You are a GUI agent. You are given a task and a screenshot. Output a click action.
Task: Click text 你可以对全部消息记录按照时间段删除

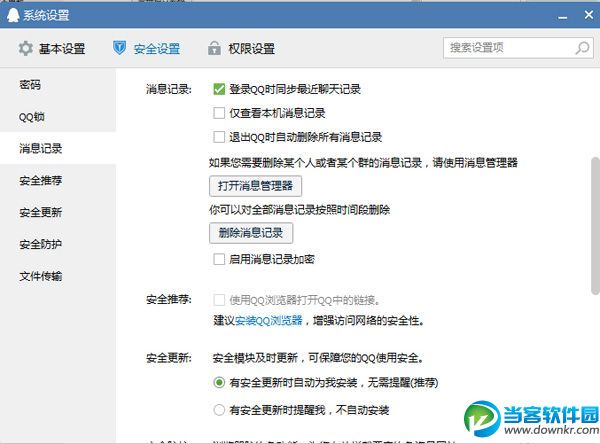pyautogui.click(x=300, y=210)
